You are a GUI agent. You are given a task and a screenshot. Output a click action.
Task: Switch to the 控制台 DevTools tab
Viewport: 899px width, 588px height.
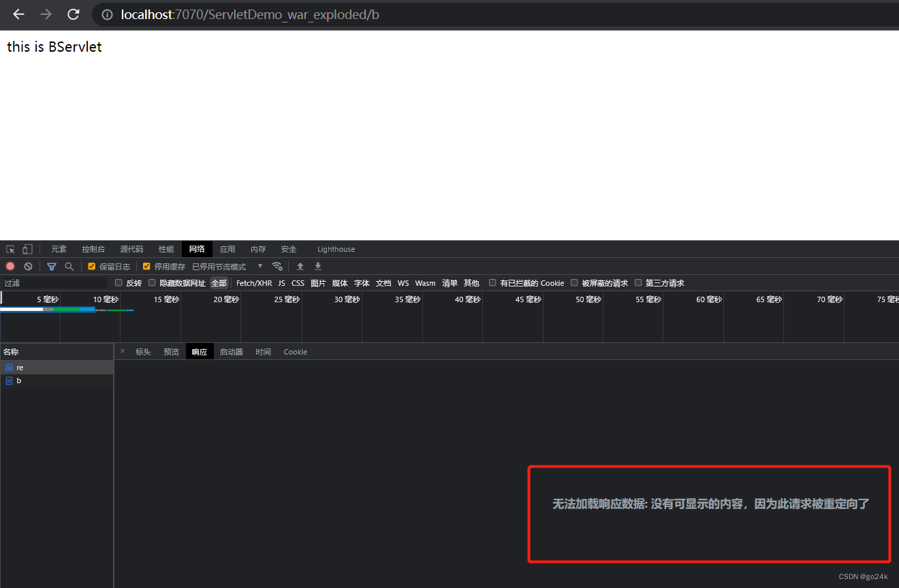point(93,249)
